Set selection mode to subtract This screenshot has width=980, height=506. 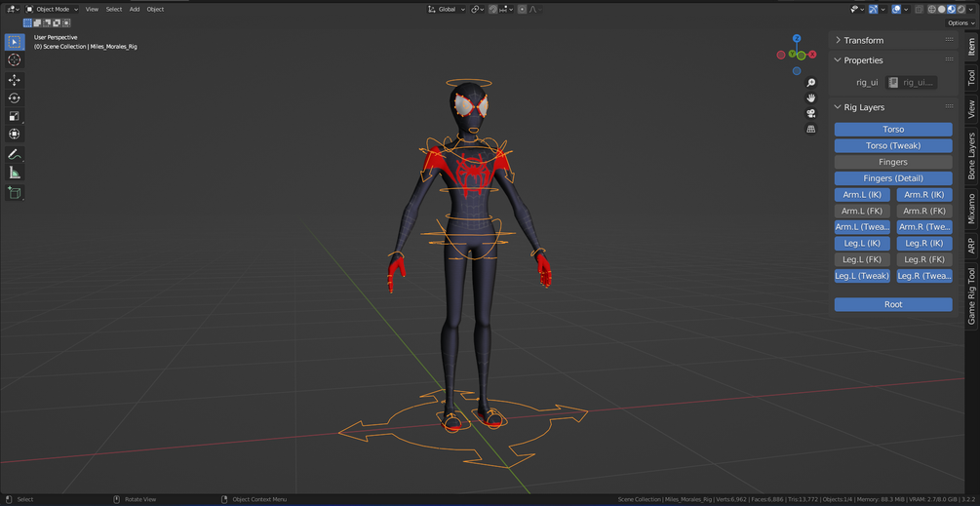coord(46,23)
